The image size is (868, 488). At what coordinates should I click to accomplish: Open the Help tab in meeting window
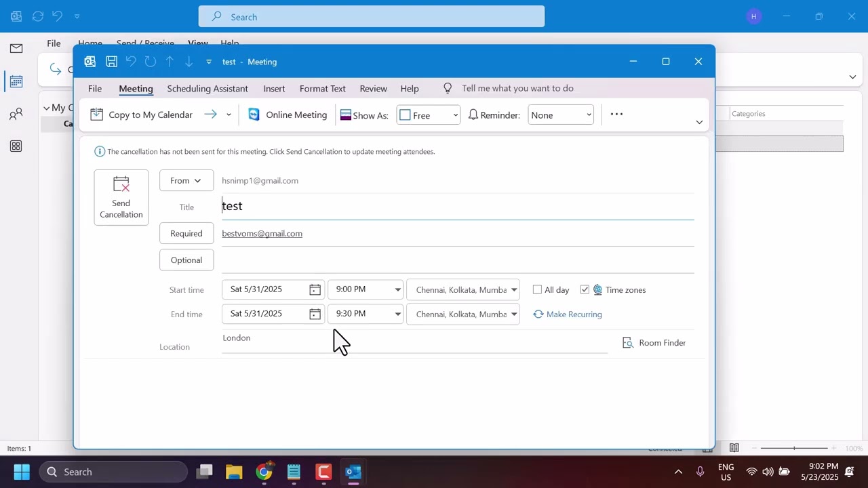click(x=409, y=88)
